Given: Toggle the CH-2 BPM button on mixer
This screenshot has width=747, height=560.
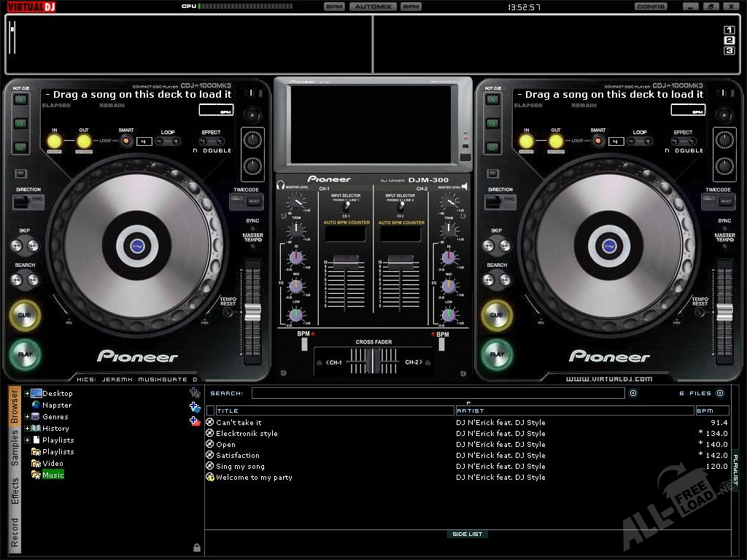Looking at the screenshot, I should [x=441, y=343].
